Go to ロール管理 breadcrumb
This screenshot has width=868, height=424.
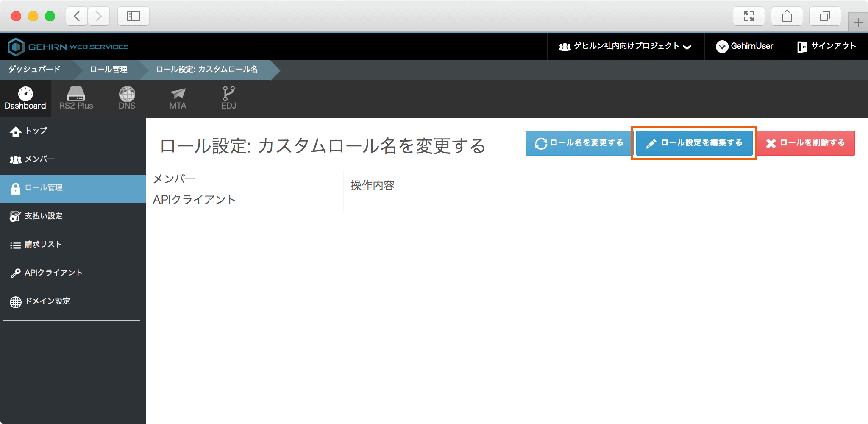coord(108,70)
